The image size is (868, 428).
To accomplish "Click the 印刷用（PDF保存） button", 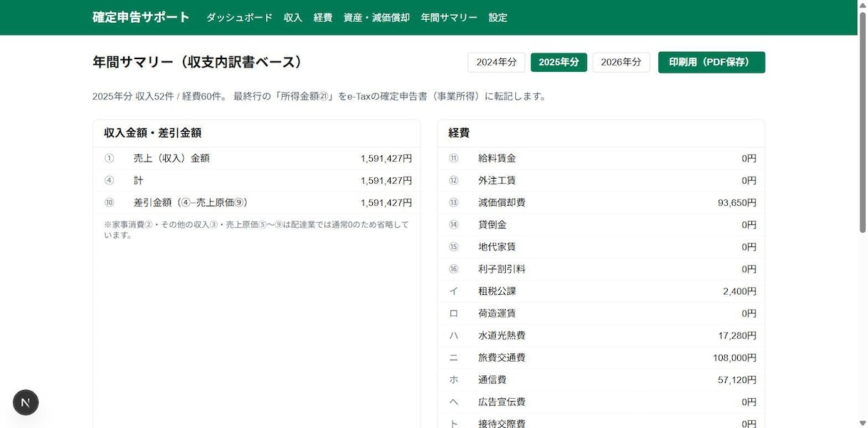I will (711, 62).
